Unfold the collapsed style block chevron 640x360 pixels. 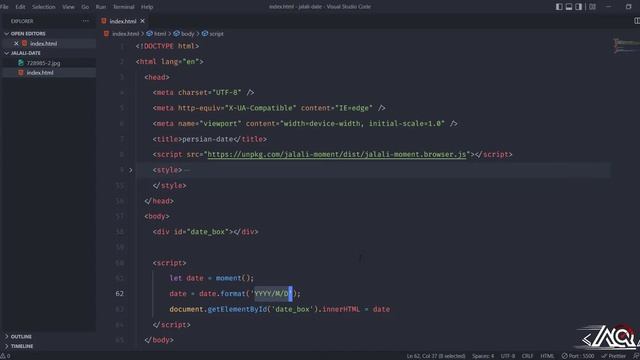131,170
